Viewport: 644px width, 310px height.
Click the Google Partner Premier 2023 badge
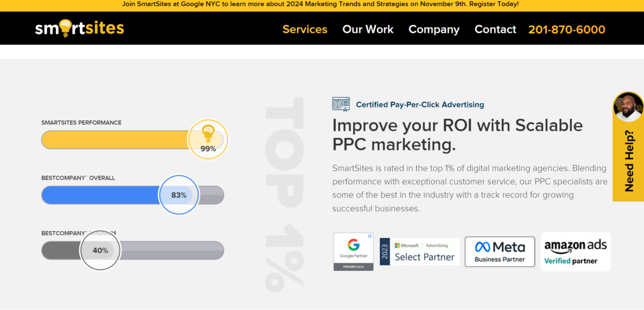353,251
